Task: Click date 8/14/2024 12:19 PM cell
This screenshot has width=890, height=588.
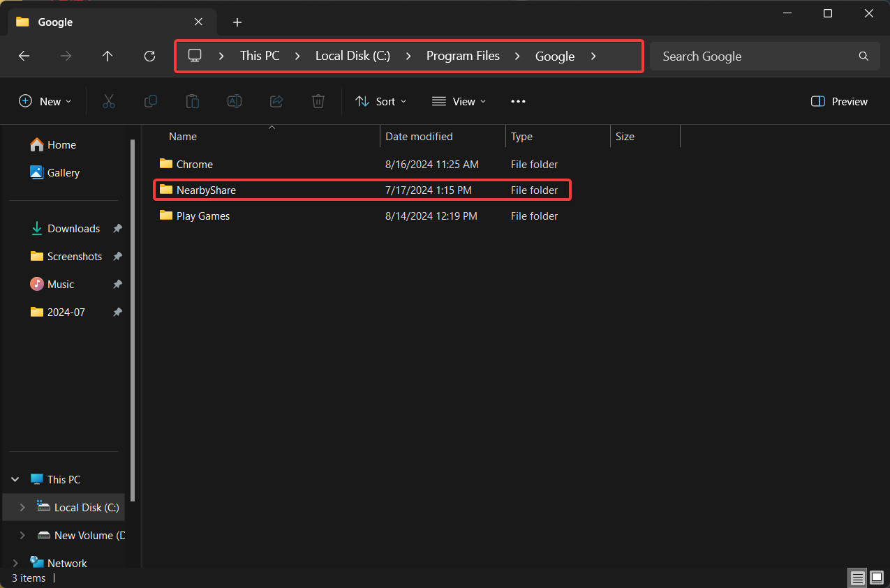Action: coord(431,216)
